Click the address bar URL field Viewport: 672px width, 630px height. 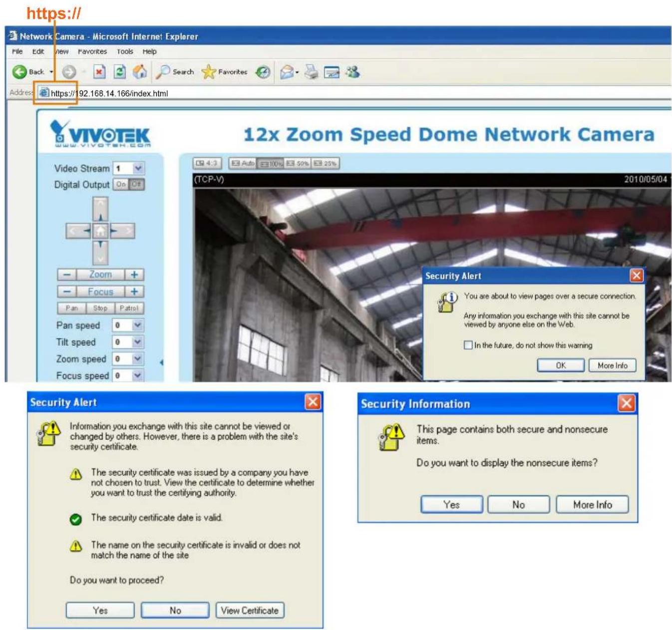(x=354, y=93)
